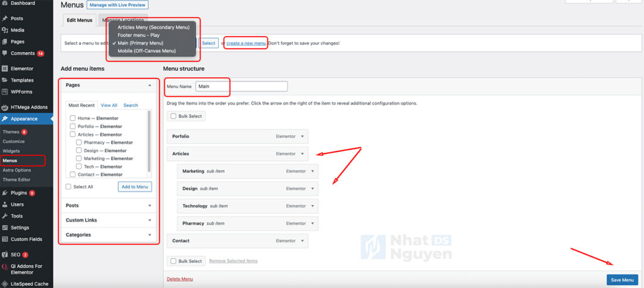Click the Plugins icon in sidebar

coord(5,192)
